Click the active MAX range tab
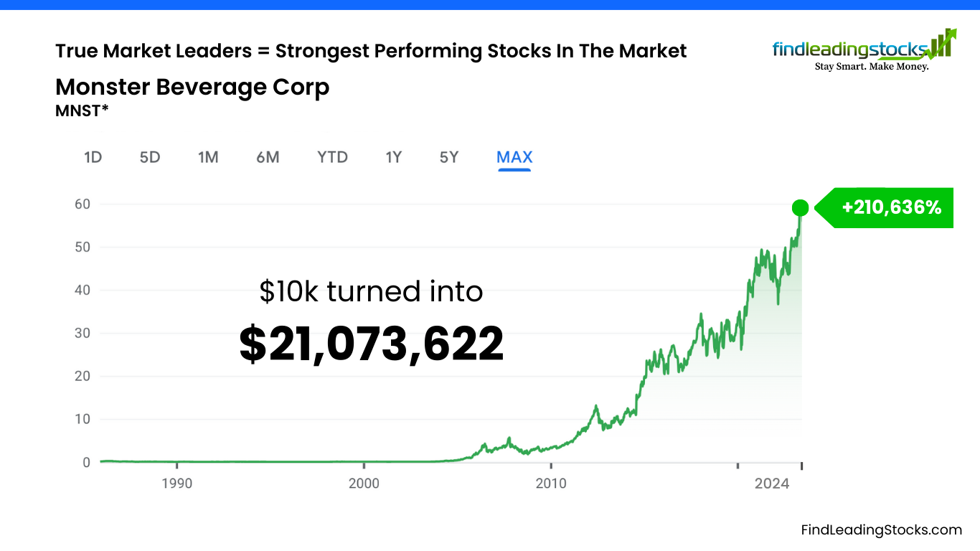 point(514,157)
